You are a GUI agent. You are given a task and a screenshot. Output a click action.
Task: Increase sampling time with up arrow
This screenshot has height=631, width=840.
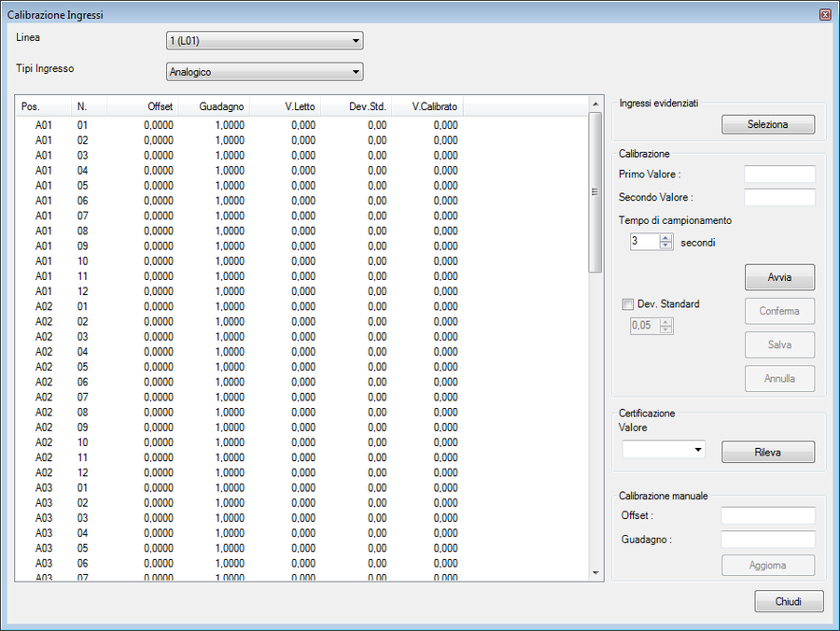pos(665,238)
